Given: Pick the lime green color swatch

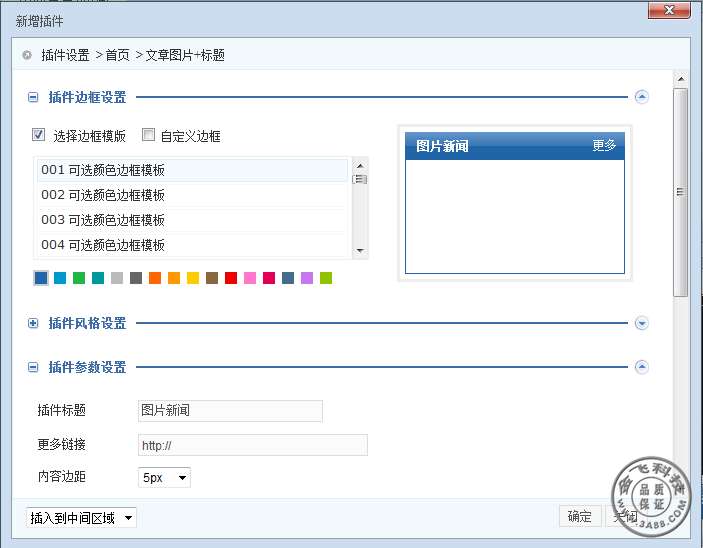Looking at the screenshot, I should (x=326, y=278).
